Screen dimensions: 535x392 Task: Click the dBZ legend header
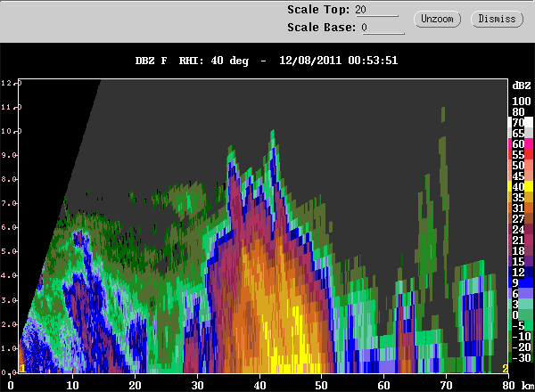tap(520, 85)
